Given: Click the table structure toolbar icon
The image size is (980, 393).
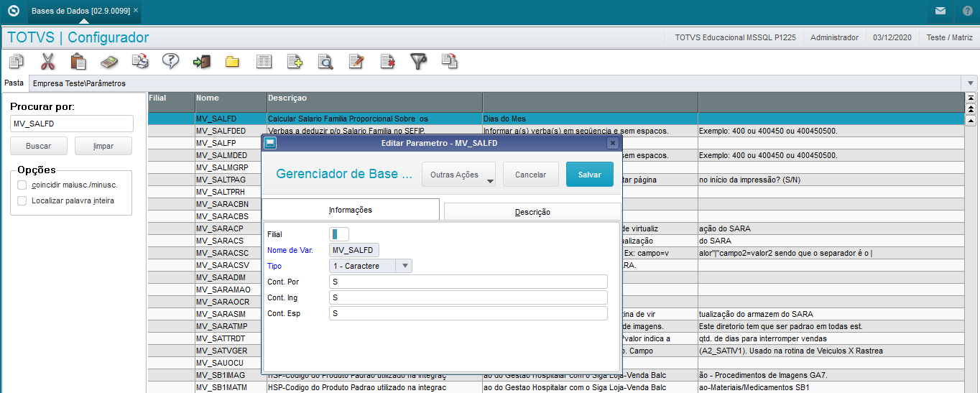Looking at the screenshot, I should coord(264,61).
